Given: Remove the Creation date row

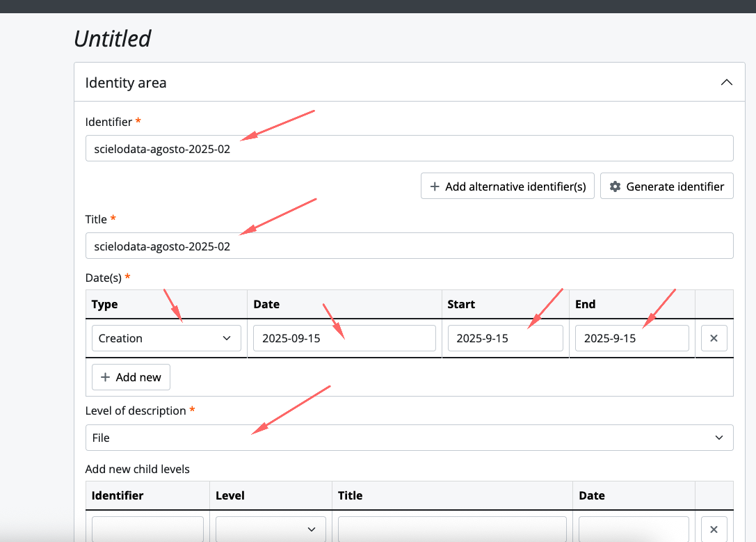Looking at the screenshot, I should 714,338.
